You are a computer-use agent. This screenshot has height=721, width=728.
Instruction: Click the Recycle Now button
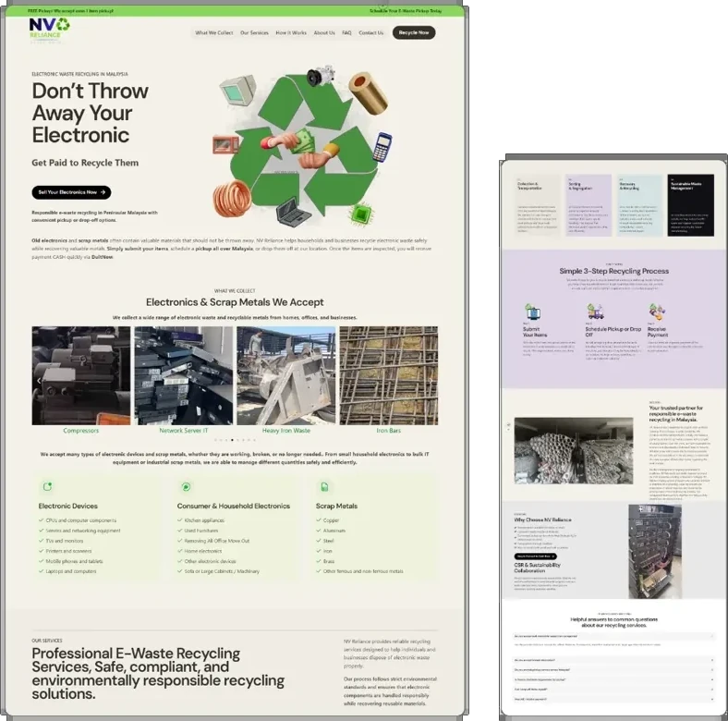414,32
